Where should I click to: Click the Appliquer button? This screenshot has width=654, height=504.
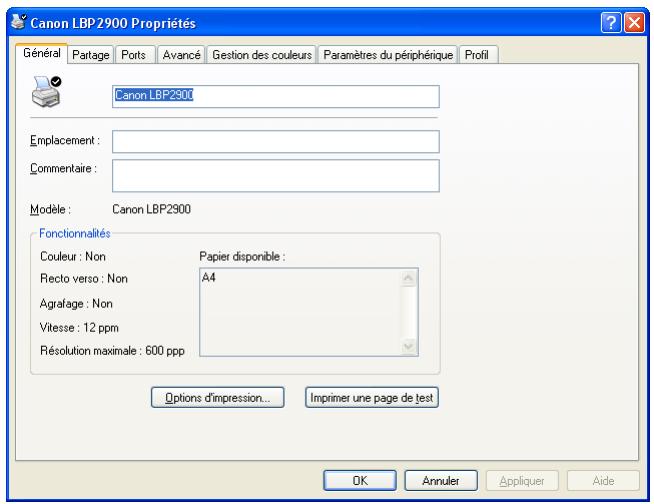tap(522, 481)
